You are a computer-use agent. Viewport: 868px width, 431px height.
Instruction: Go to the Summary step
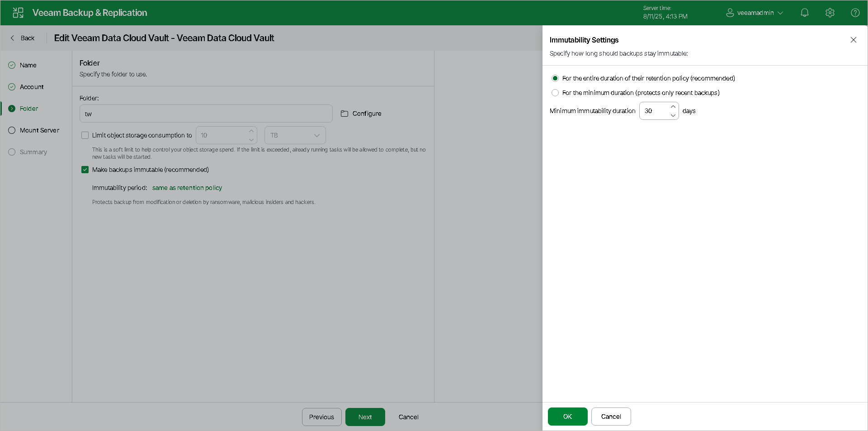click(x=33, y=152)
